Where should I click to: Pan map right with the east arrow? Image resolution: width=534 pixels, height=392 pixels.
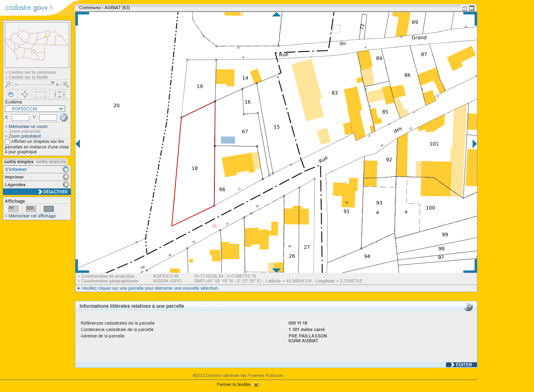(475, 144)
